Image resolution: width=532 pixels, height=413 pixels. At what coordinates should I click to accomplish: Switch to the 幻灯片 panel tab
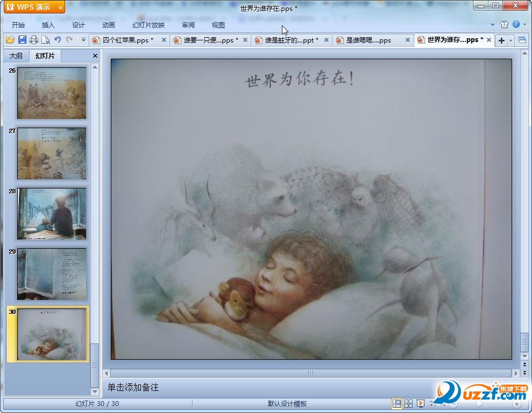[45, 55]
